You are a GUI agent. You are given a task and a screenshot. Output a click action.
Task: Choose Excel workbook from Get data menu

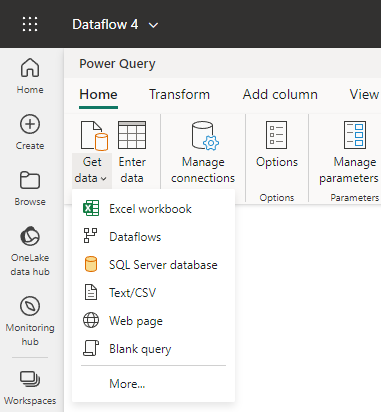153,209
